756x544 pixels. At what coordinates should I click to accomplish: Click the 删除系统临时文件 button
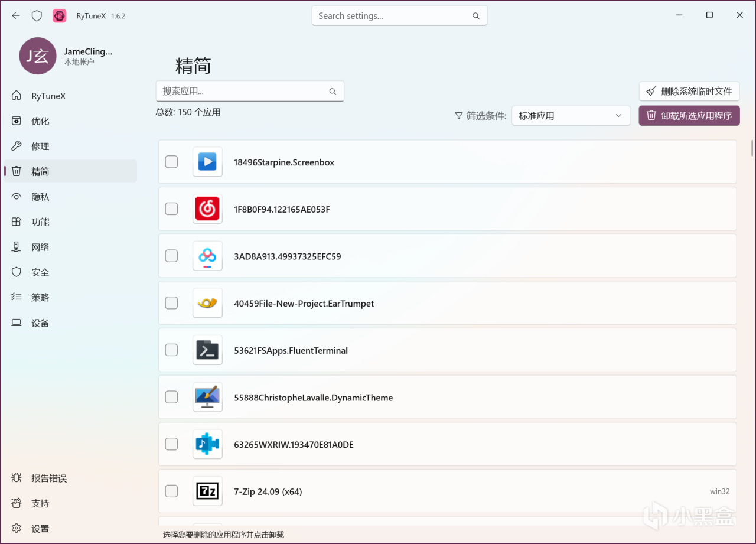(689, 92)
